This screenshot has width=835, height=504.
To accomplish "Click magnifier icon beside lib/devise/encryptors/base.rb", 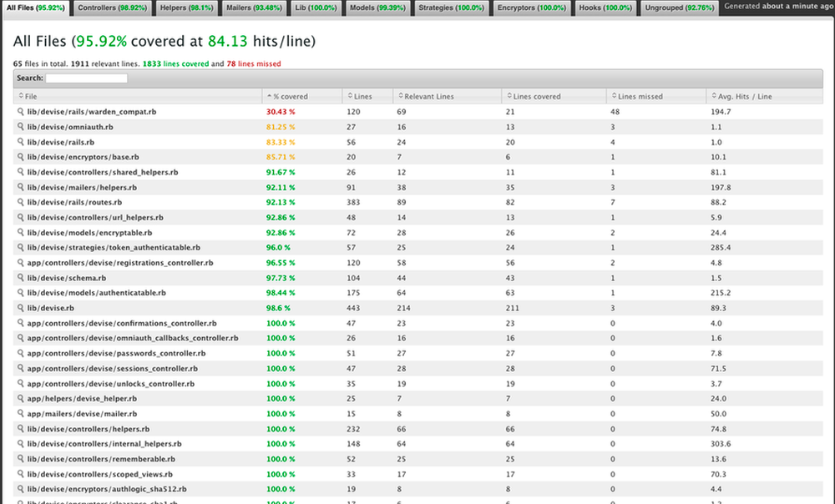I will click(21, 157).
